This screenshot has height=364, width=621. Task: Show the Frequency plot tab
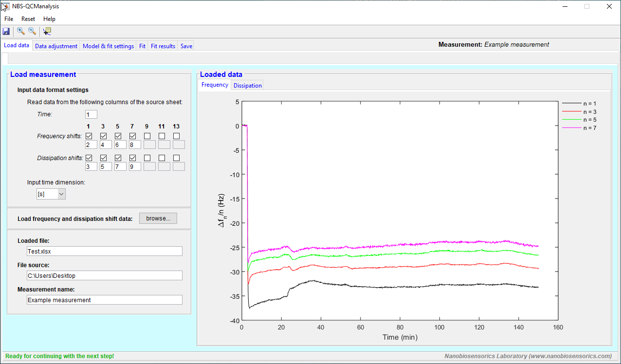(x=215, y=85)
